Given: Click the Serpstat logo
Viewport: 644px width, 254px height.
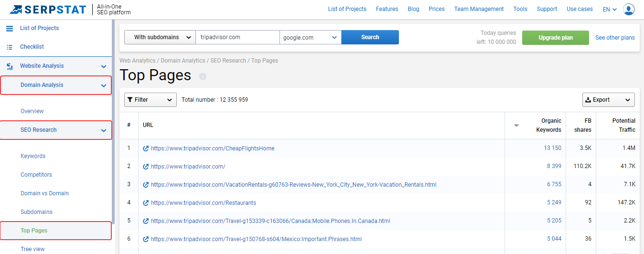Looking at the screenshot, I should click(x=48, y=9).
